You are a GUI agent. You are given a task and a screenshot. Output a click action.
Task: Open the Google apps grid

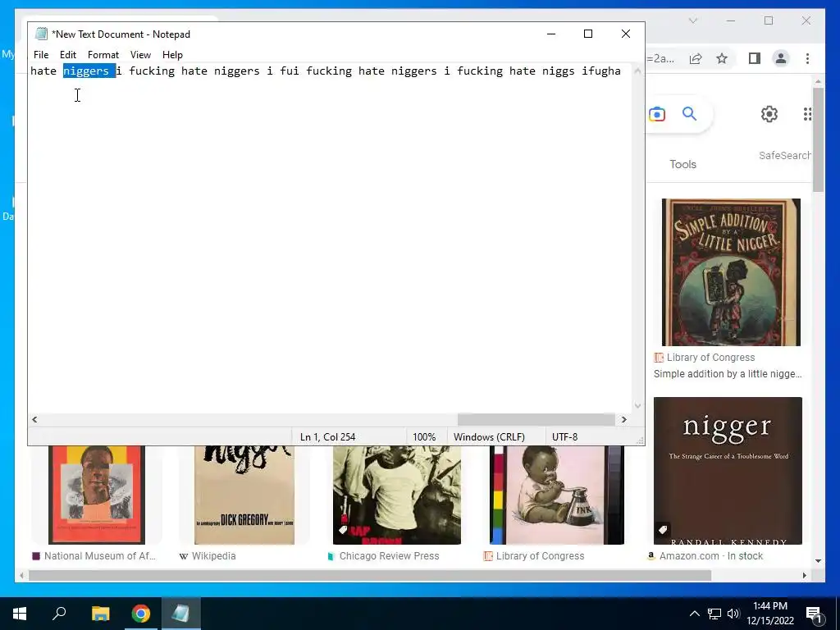click(x=807, y=113)
